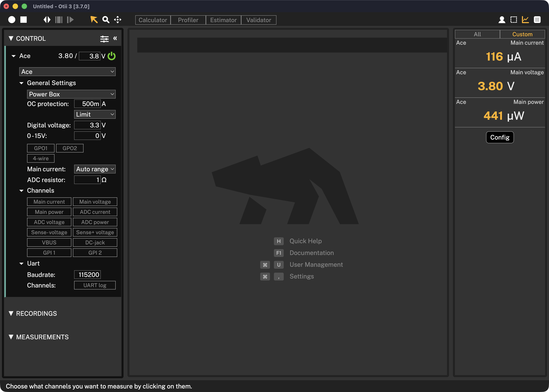
Task: Start recording with the record button
Action: tap(12, 20)
